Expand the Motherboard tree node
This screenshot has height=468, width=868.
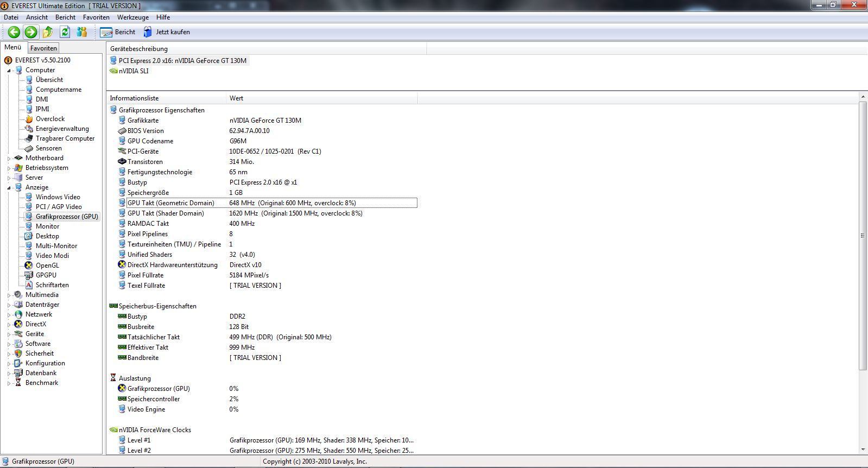tap(9, 159)
